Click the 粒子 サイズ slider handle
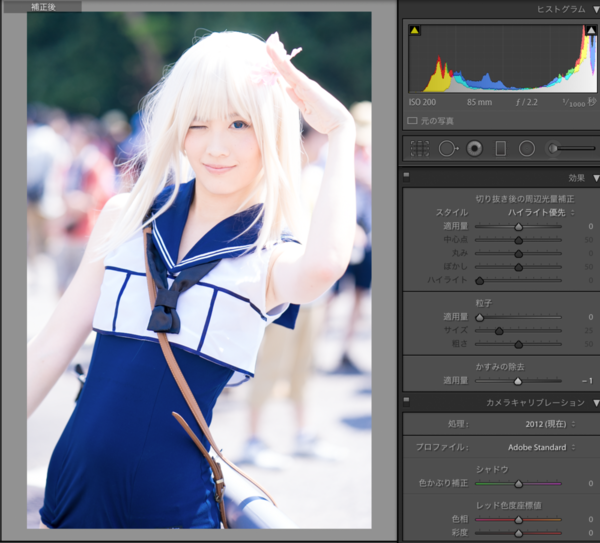The width and height of the screenshot is (600, 543). pyautogui.click(x=499, y=331)
